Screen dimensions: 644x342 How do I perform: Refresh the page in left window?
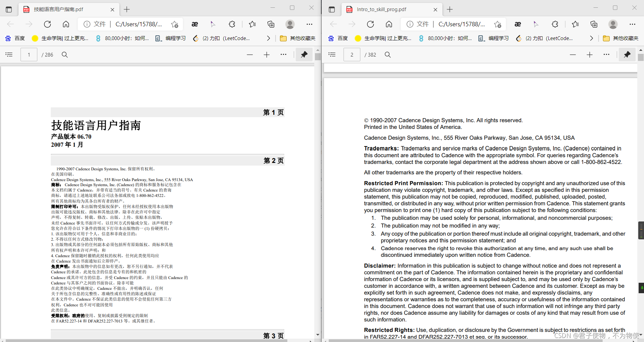[47, 24]
